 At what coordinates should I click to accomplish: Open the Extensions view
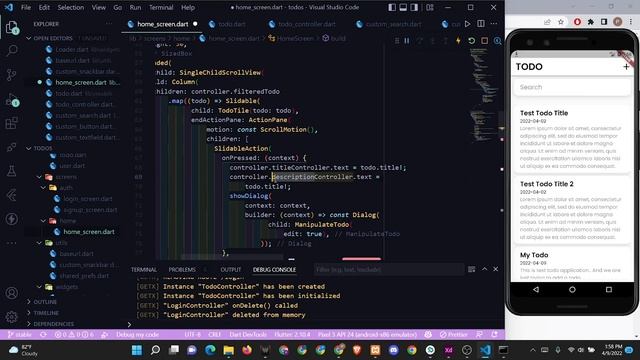(x=12, y=122)
